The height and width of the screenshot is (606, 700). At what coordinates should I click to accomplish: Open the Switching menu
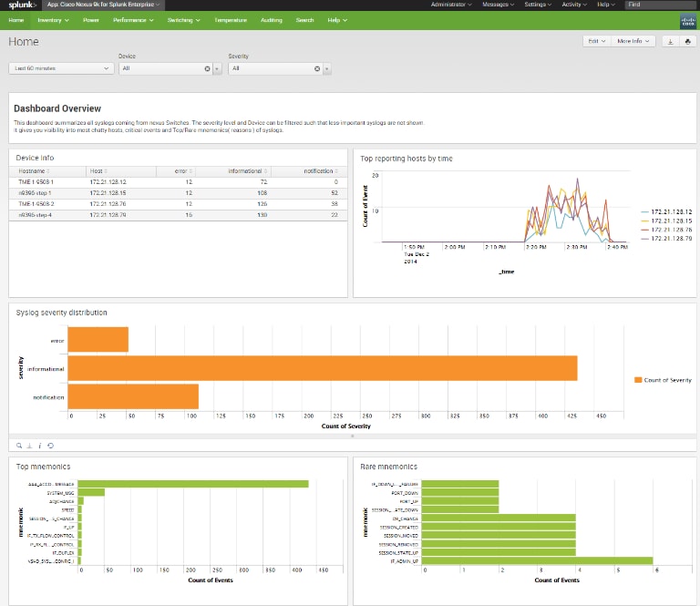[x=183, y=21]
